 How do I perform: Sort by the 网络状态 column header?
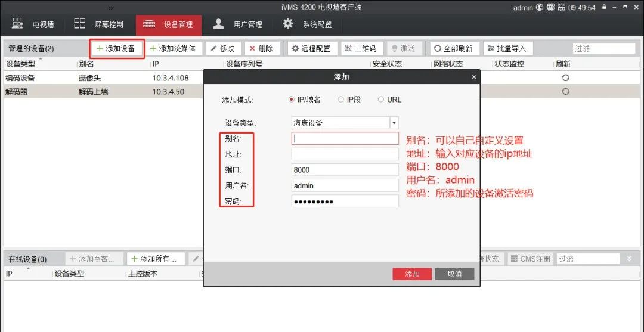pos(448,64)
